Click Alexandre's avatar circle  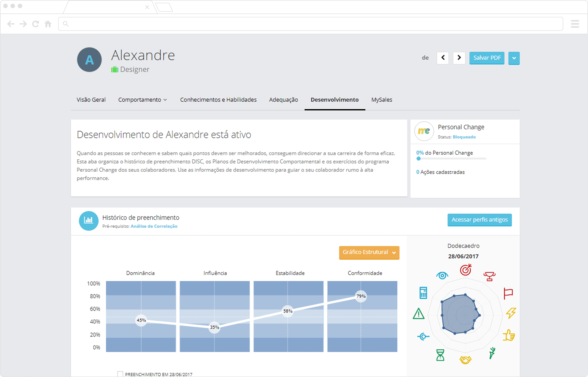coord(89,60)
